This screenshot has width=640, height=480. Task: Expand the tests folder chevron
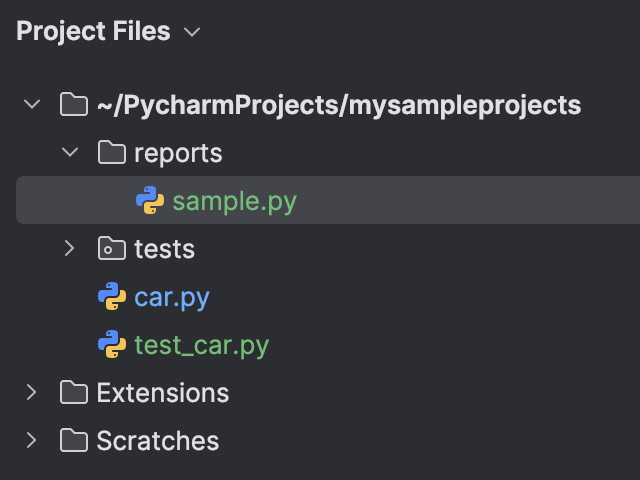(x=70, y=249)
